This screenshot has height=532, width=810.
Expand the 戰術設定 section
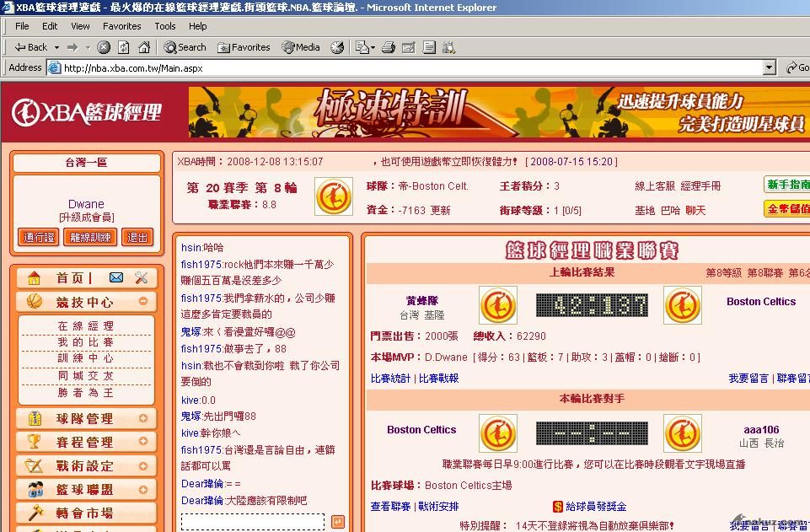click(x=143, y=466)
